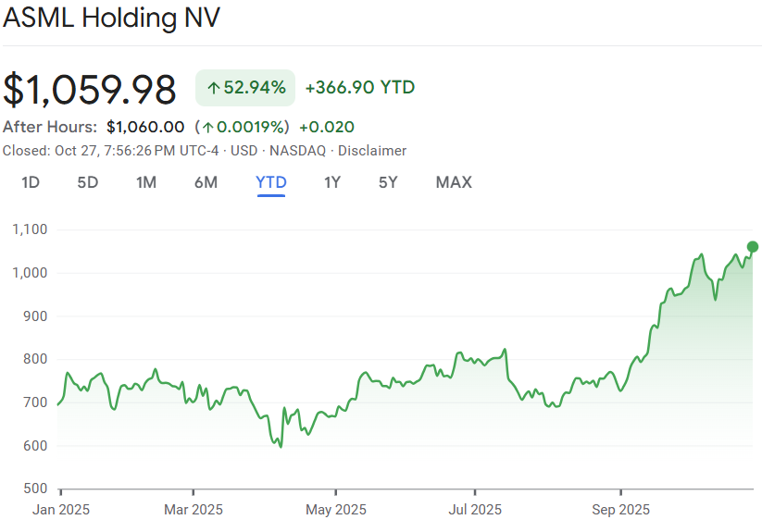Switch to the 1D time range

pyautogui.click(x=31, y=182)
